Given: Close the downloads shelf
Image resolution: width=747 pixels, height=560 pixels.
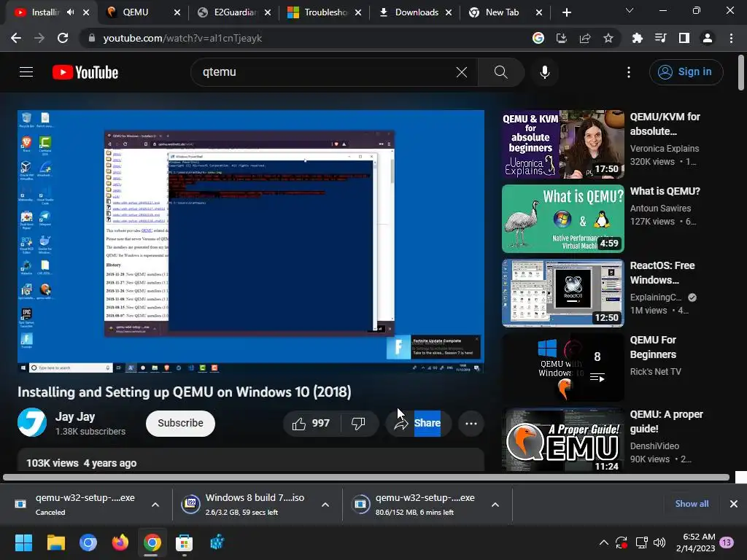Looking at the screenshot, I should [x=734, y=504].
